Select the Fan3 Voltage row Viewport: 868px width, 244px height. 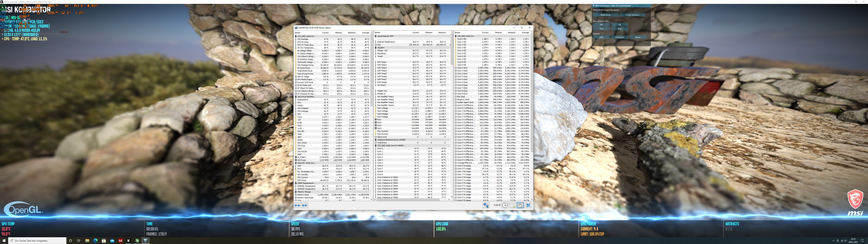[x=412, y=114]
